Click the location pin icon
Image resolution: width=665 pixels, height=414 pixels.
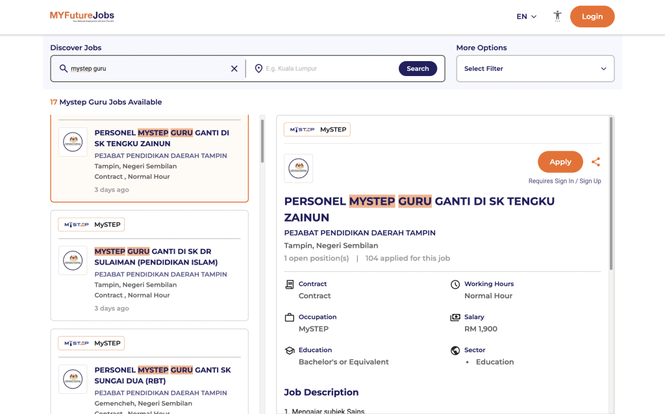pos(258,68)
